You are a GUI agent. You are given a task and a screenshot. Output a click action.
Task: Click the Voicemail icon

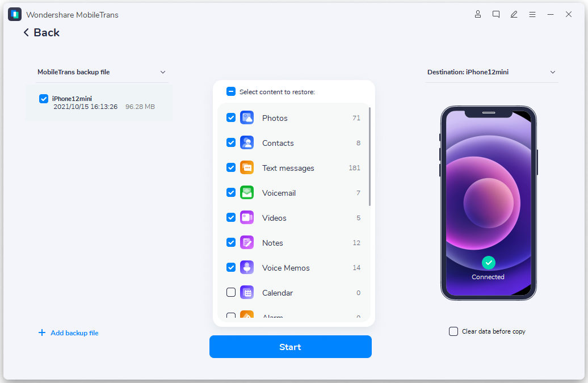247,192
